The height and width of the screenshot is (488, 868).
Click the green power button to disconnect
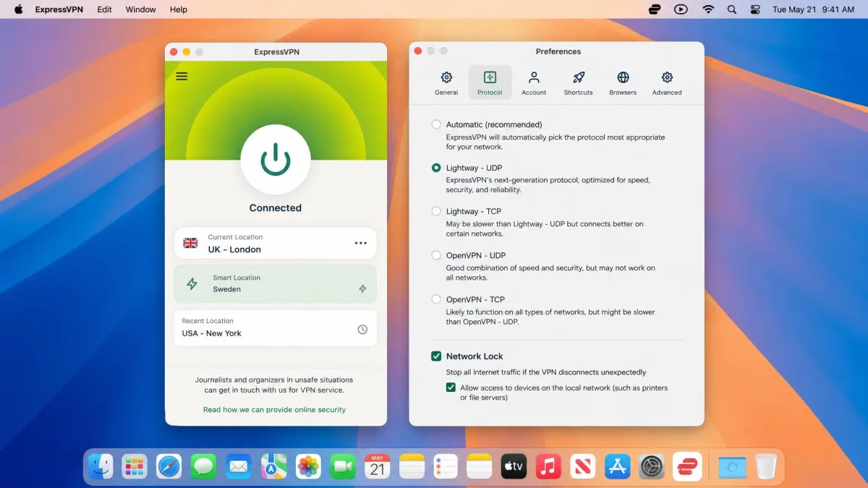(276, 160)
